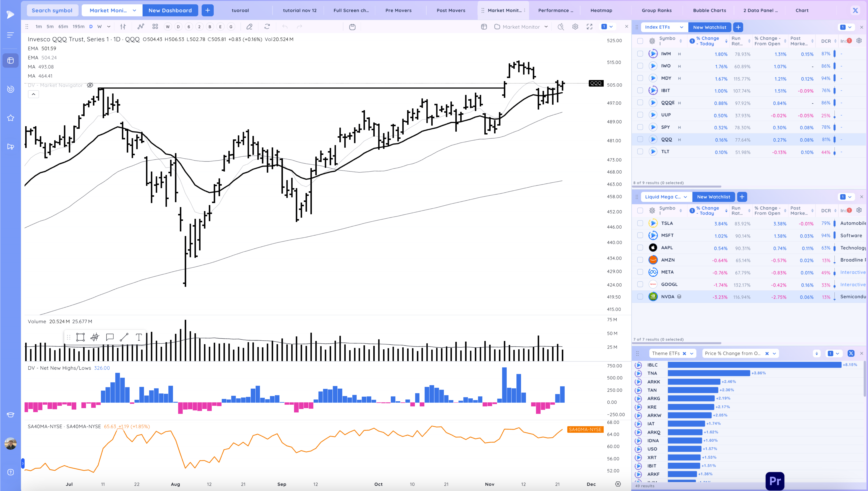
Task: Open chart settings gear icon
Action: pos(575,27)
